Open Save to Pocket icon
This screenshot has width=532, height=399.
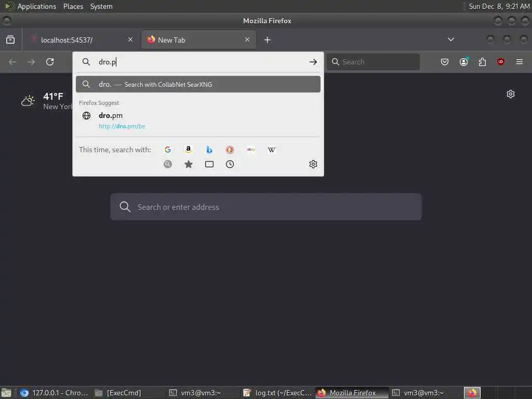pyautogui.click(x=445, y=62)
